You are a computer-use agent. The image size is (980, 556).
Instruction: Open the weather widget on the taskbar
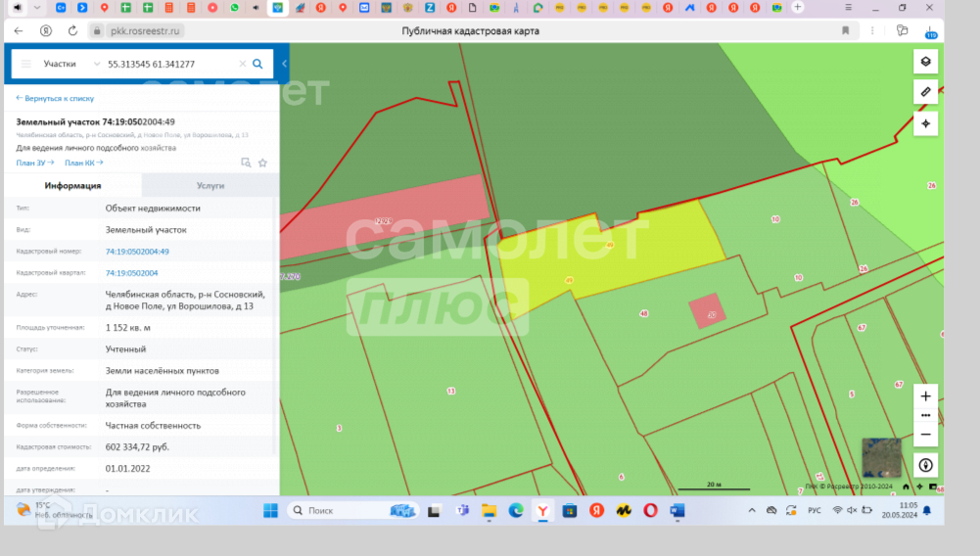[54, 510]
